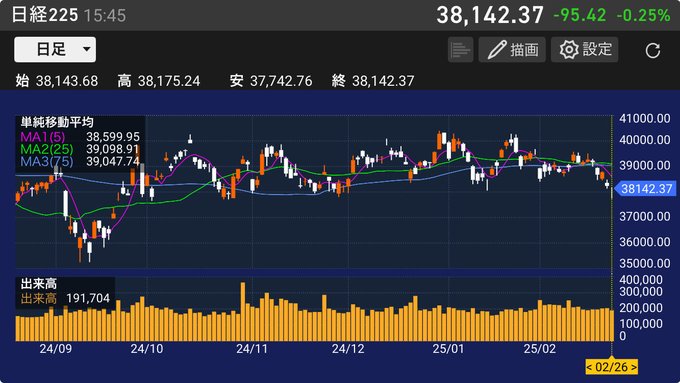
Task: Click the MA3 value 39,047.74
Action: click(113, 161)
